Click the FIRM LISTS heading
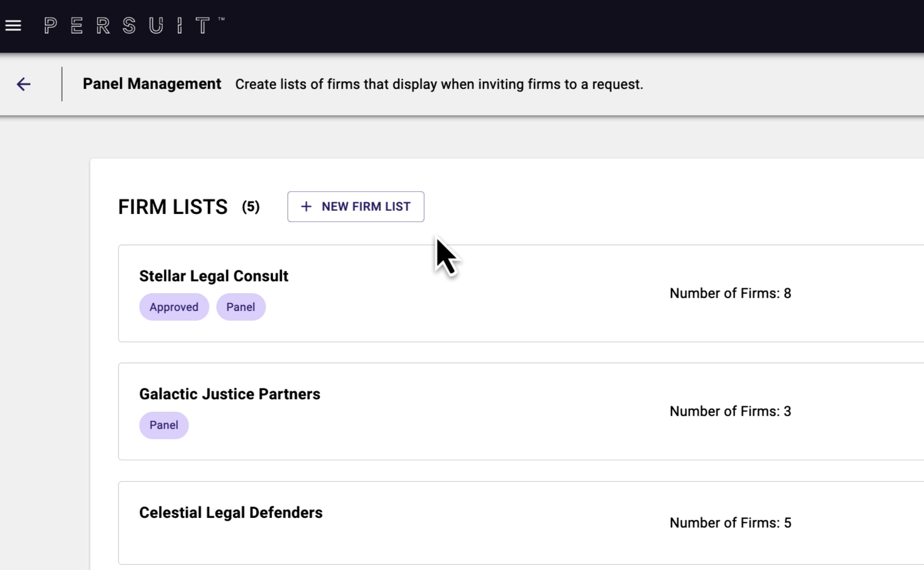Image resolution: width=924 pixels, height=570 pixels. coord(173,207)
